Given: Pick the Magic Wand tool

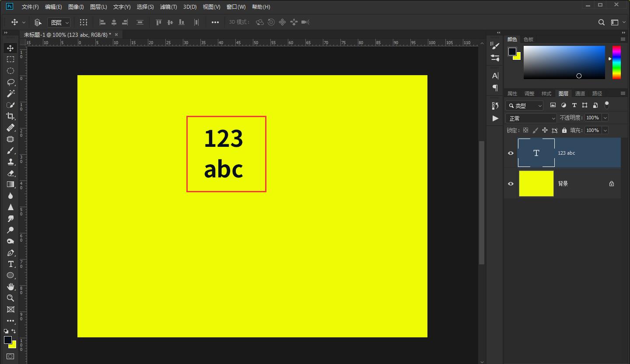Looking at the screenshot, I should coord(10,94).
